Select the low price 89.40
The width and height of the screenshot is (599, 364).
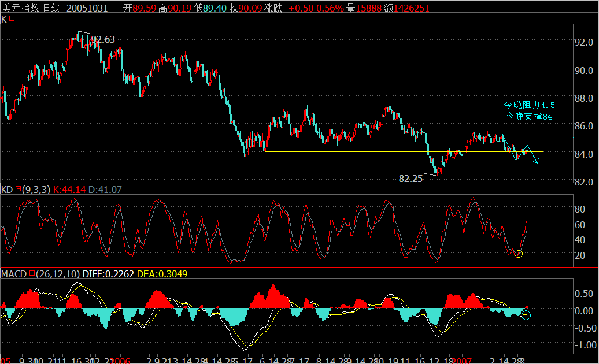pos(215,8)
